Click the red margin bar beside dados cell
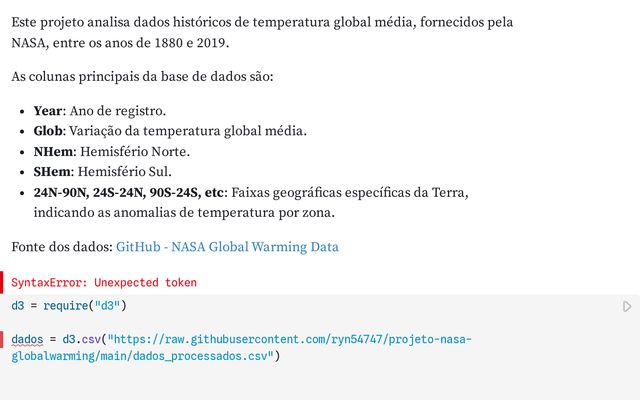 click(x=2, y=340)
